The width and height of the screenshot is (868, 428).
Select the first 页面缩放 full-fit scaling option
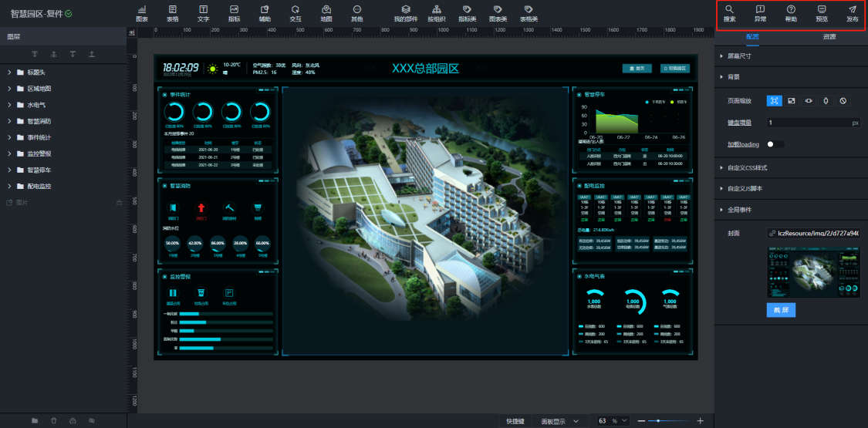[774, 101]
